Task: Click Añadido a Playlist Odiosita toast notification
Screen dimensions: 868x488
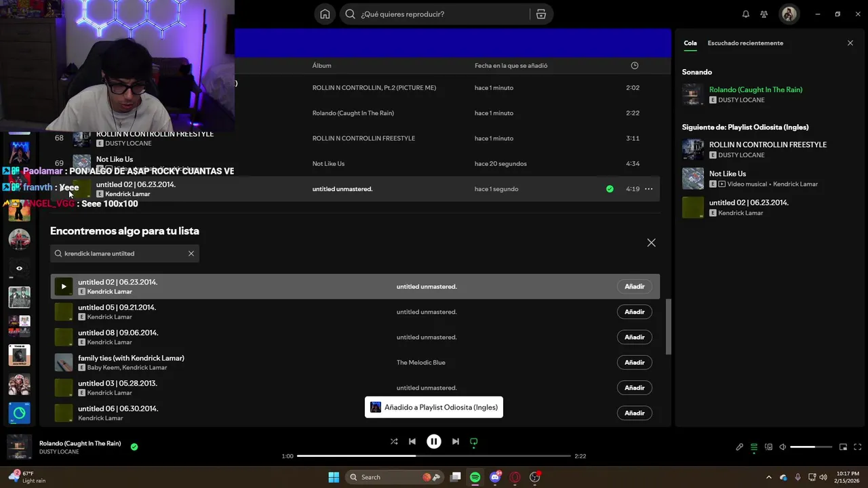Action: click(434, 407)
